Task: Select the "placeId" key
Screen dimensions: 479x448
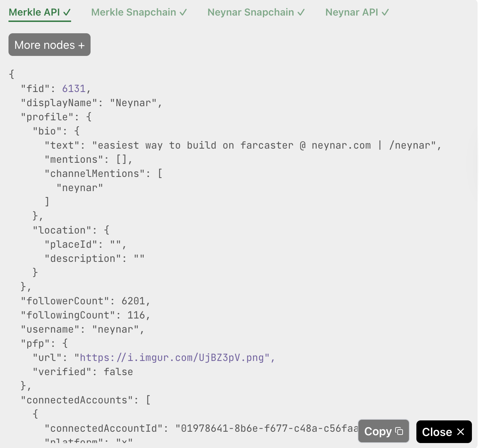Action: [x=71, y=245]
